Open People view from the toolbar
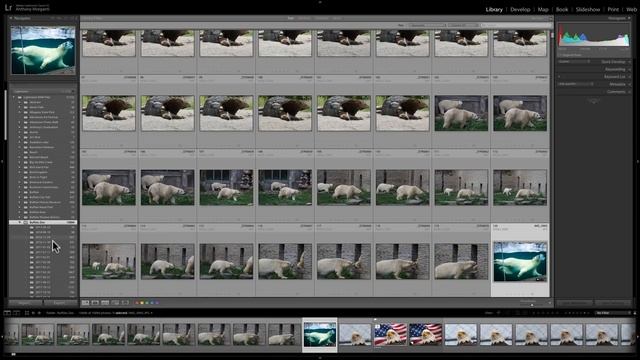 pyautogui.click(x=125, y=303)
